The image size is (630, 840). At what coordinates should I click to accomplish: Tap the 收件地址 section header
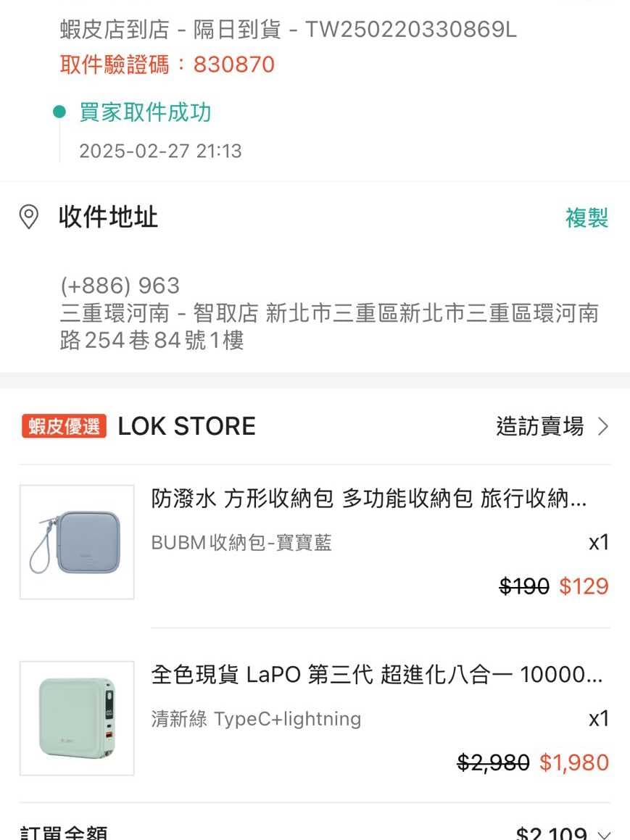108,217
